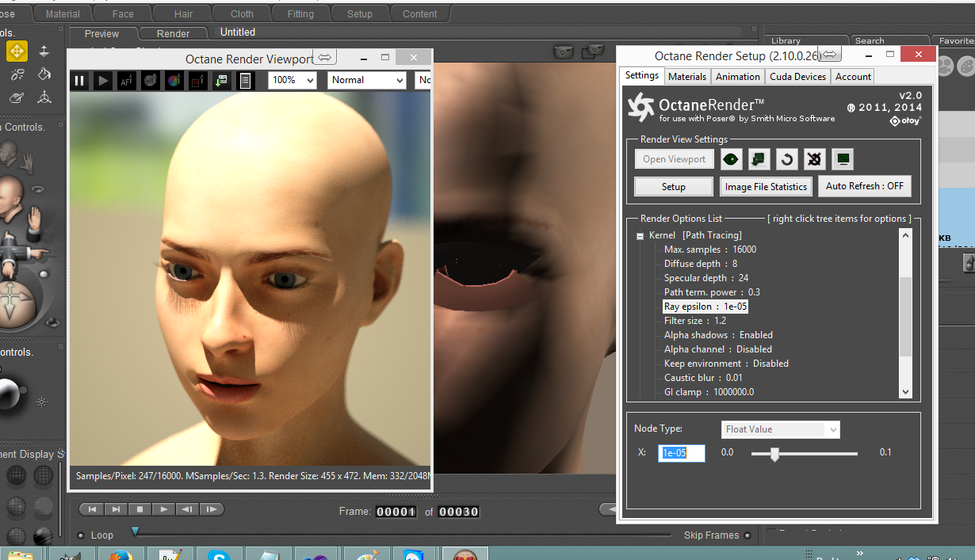Collapse the Kernel [Path Tracing] tree node
This screenshot has height=560, width=975.
(640, 235)
